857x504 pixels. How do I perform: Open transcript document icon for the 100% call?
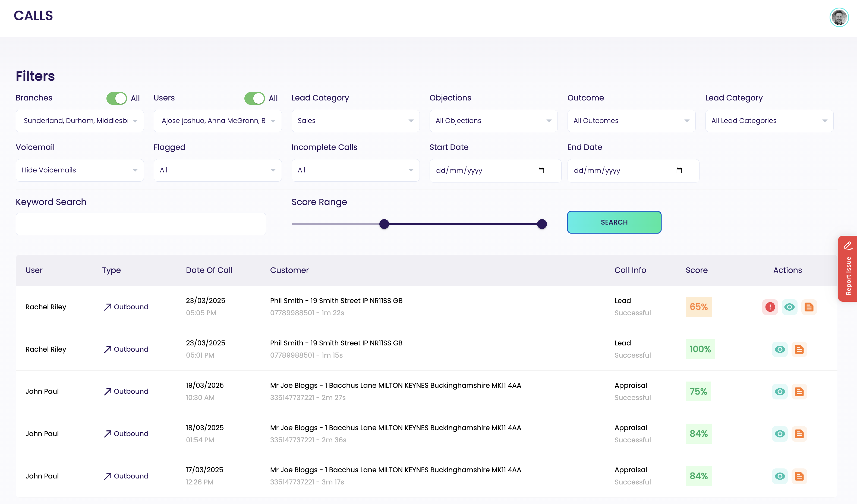point(799,349)
